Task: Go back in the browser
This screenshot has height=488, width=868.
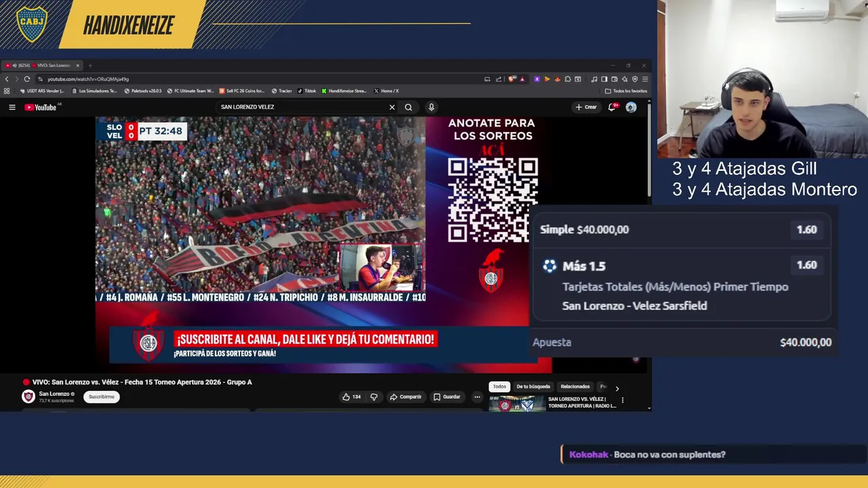Action: pyautogui.click(x=7, y=79)
